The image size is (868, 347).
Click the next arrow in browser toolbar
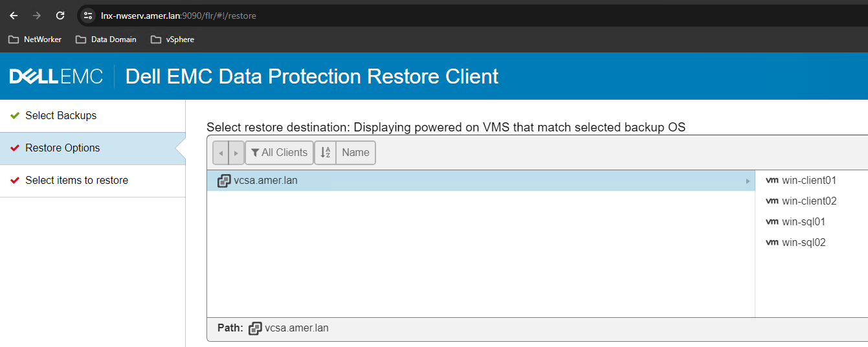[236, 153]
